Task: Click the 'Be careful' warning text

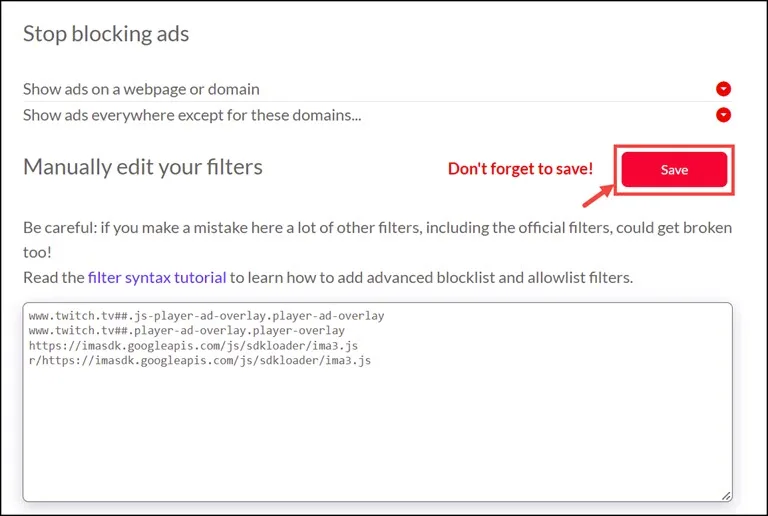Action: point(377,240)
